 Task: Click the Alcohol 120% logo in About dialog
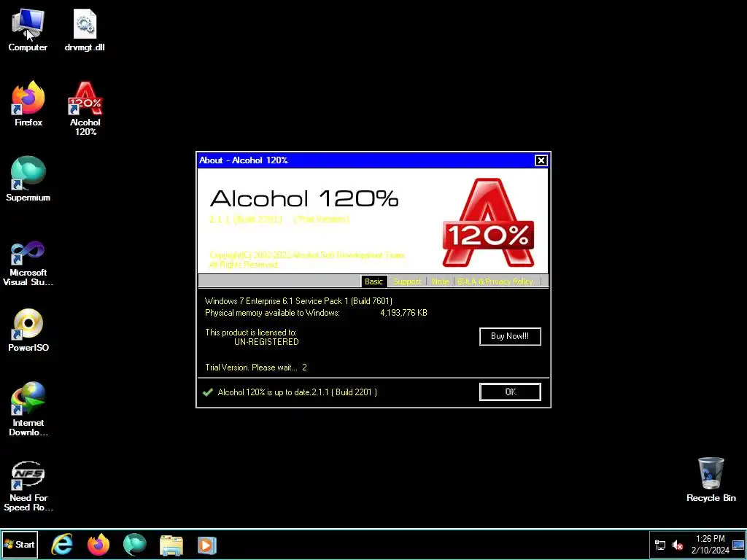pyautogui.click(x=488, y=222)
